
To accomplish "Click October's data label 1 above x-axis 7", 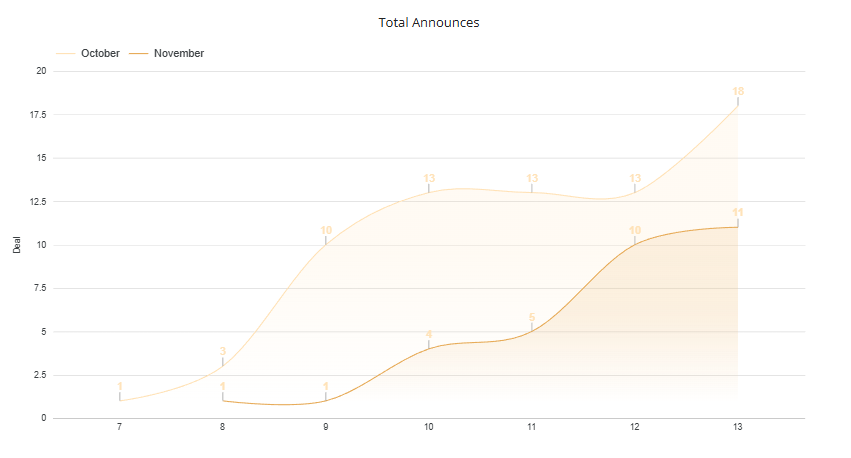I will [x=120, y=386].
